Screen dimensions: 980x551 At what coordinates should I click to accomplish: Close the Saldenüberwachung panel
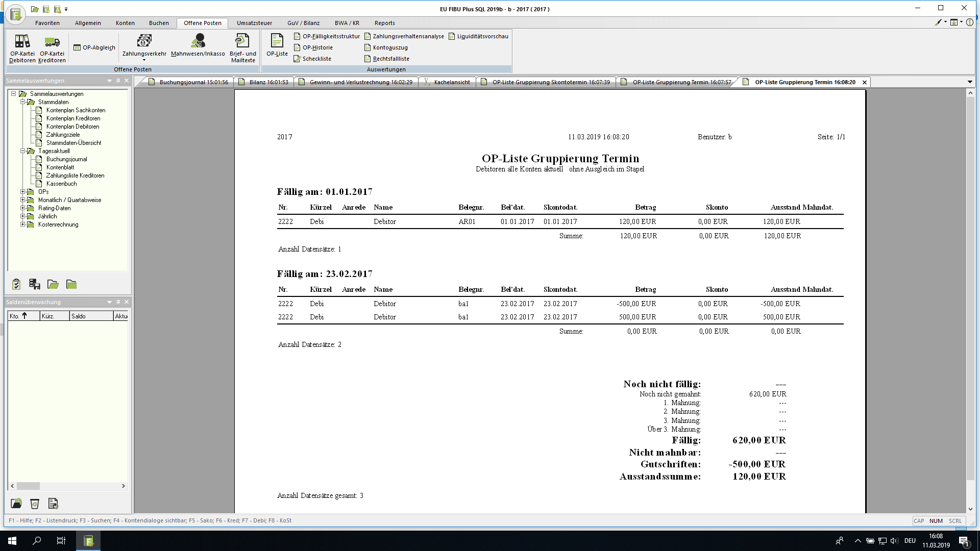pos(127,302)
